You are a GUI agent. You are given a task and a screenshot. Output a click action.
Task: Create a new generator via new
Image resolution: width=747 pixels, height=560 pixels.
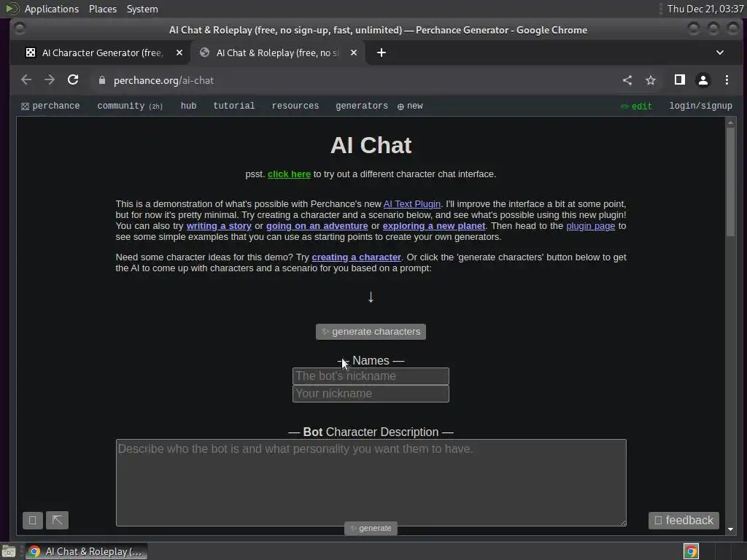click(410, 106)
